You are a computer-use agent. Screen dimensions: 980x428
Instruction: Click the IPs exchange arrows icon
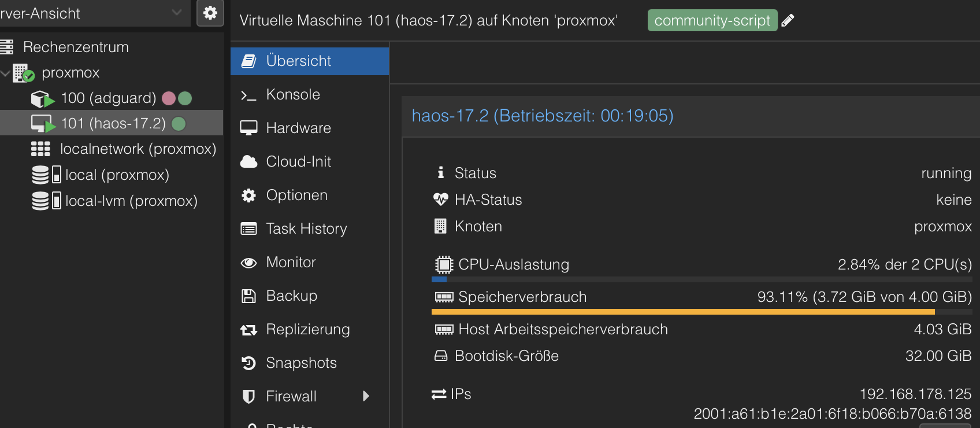pos(439,394)
